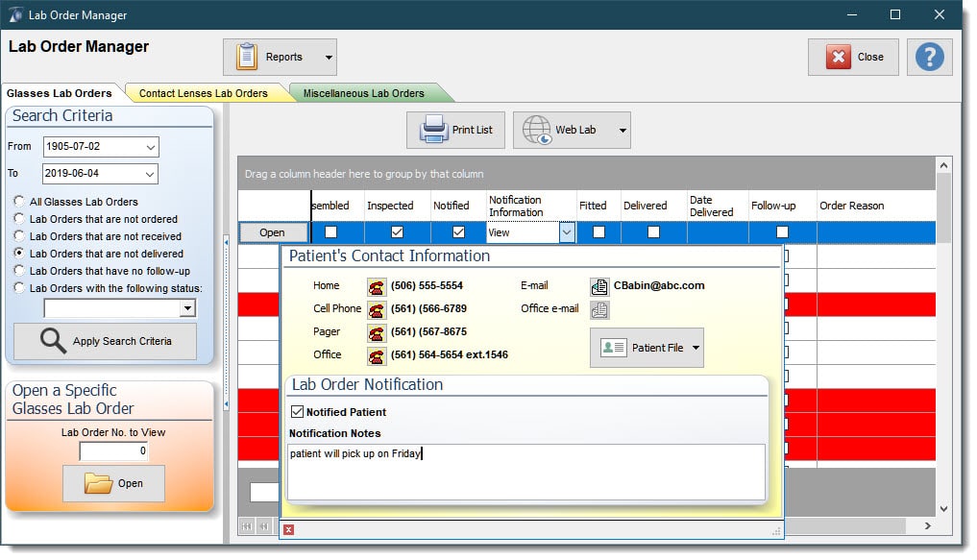
Task: Toggle the Notification Information View dropdown arrow
Action: [x=567, y=232]
